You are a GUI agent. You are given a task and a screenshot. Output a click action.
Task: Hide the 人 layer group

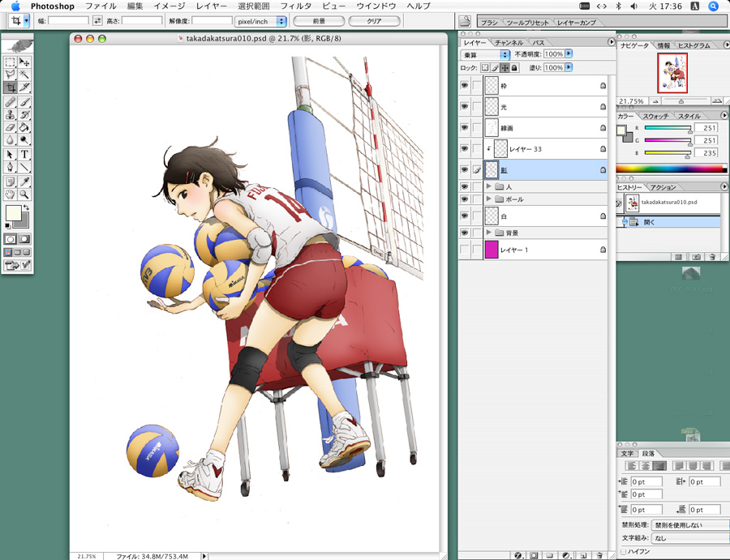click(464, 186)
